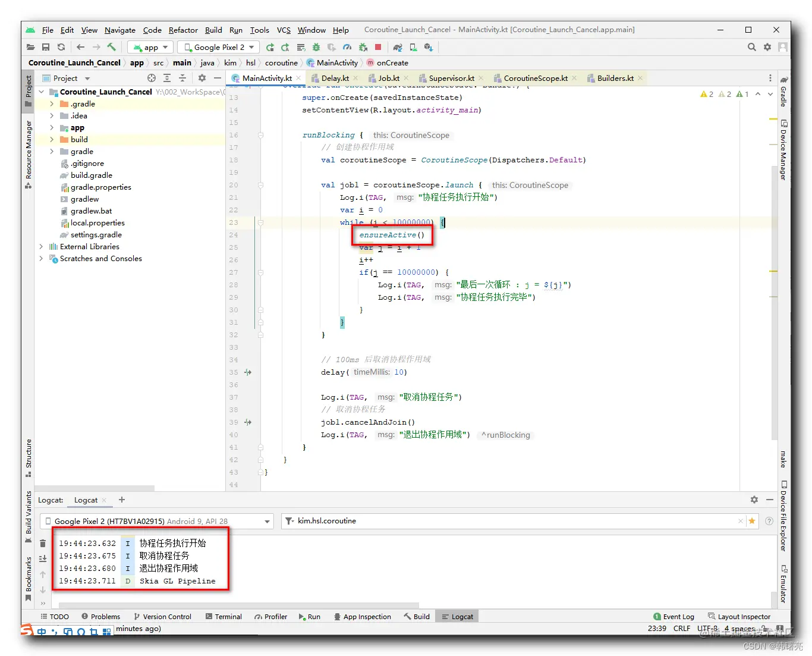Add a new Logcat tab with plus
This screenshot has width=812, height=656.
[x=122, y=500]
